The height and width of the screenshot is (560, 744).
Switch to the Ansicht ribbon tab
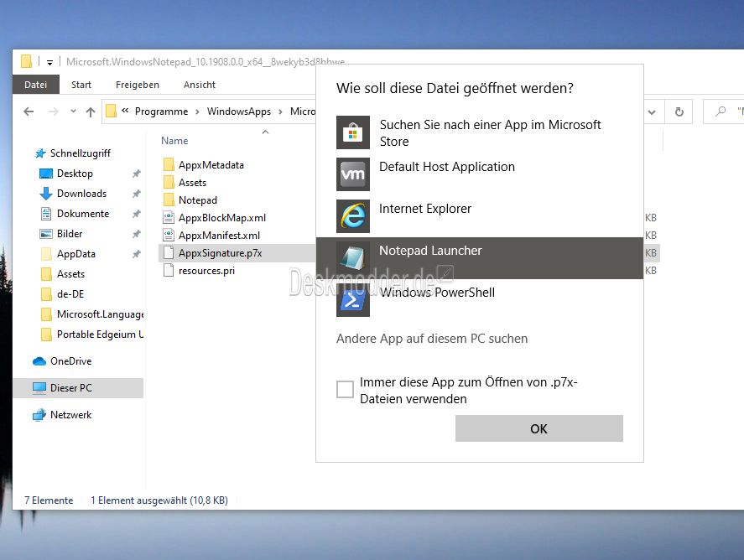[200, 85]
